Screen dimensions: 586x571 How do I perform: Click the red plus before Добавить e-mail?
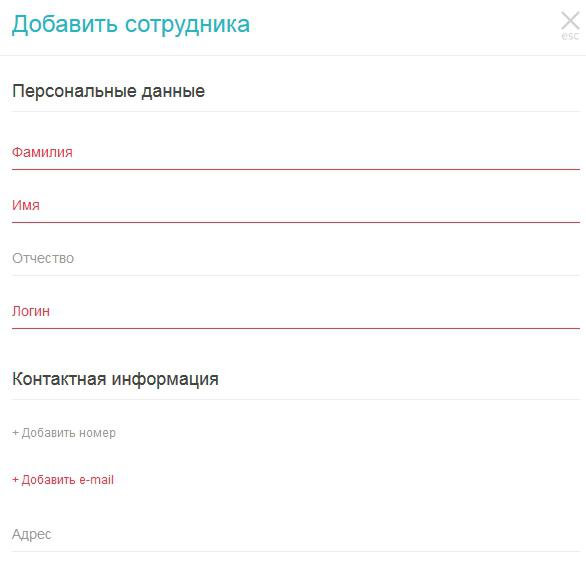point(15,480)
